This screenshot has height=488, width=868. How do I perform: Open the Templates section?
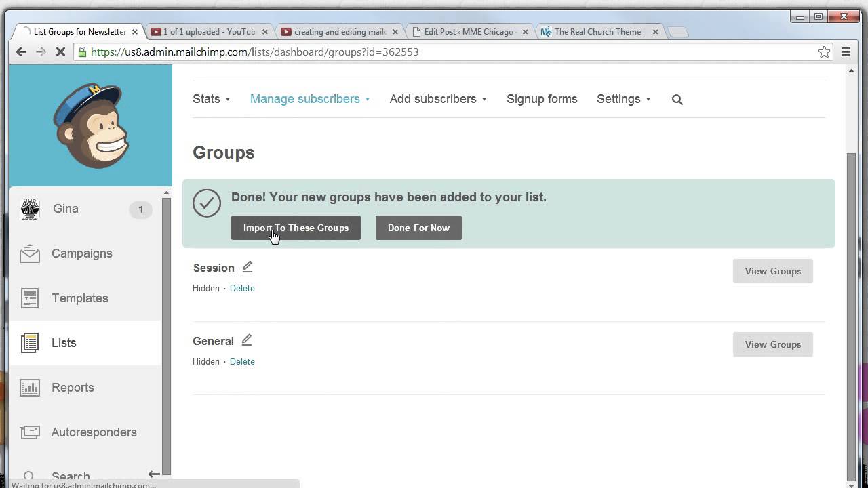(80, 298)
